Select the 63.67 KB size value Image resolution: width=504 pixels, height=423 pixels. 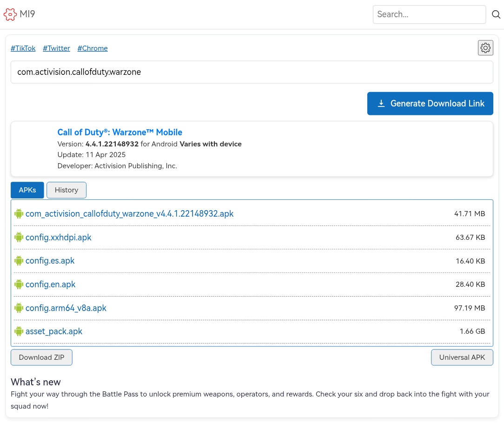[x=470, y=237]
